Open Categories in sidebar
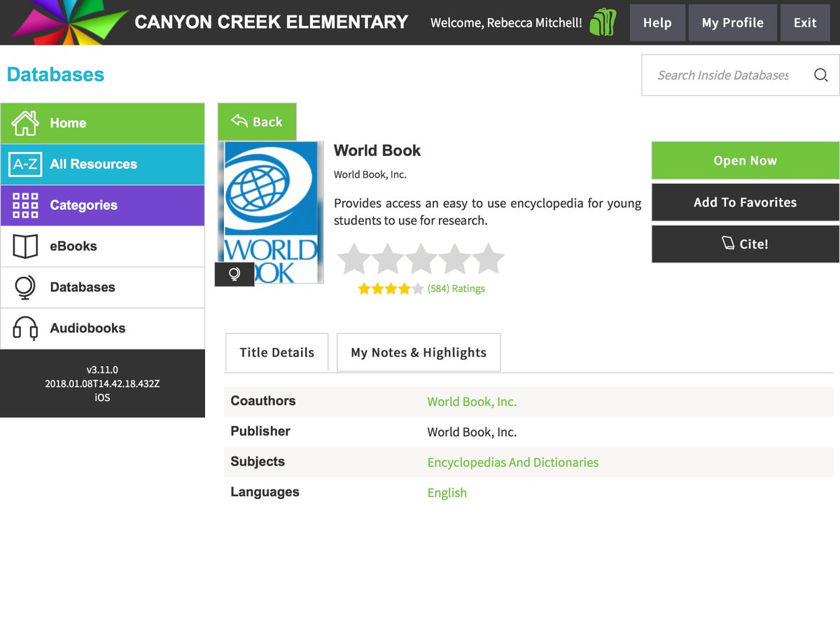The height and width of the screenshot is (630, 840). pyautogui.click(x=102, y=205)
